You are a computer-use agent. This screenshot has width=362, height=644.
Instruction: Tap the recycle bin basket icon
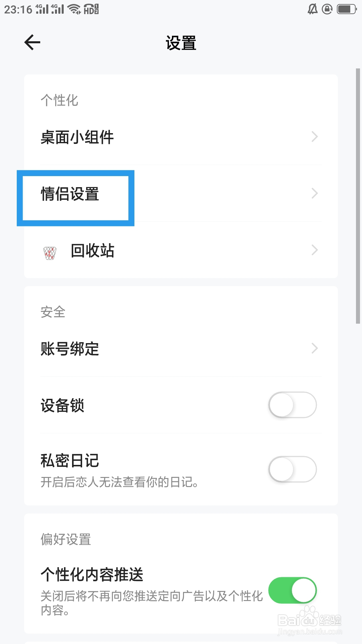[50, 253]
